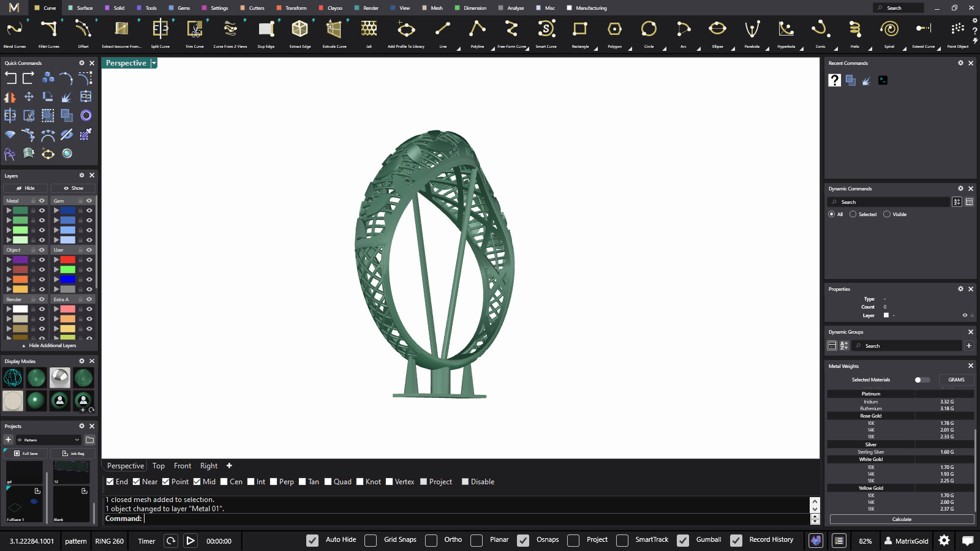Screen dimensions: 980x551
Task: Open the GRAMS unit dropdown
Action: (956, 380)
